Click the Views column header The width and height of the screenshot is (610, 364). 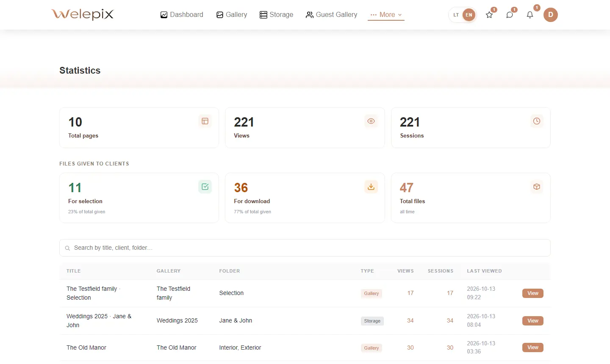pyautogui.click(x=405, y=271)
